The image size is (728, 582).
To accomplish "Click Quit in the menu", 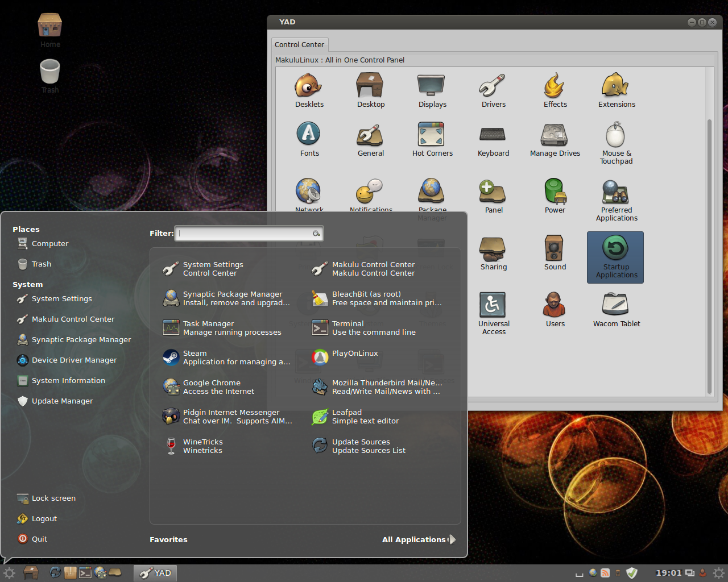I will [x=32, y=539].
